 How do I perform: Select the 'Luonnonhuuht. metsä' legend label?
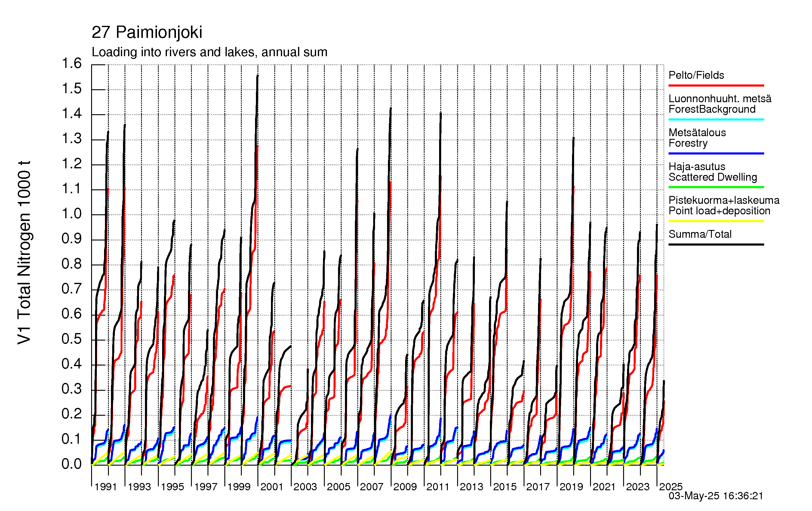point(720,98)
